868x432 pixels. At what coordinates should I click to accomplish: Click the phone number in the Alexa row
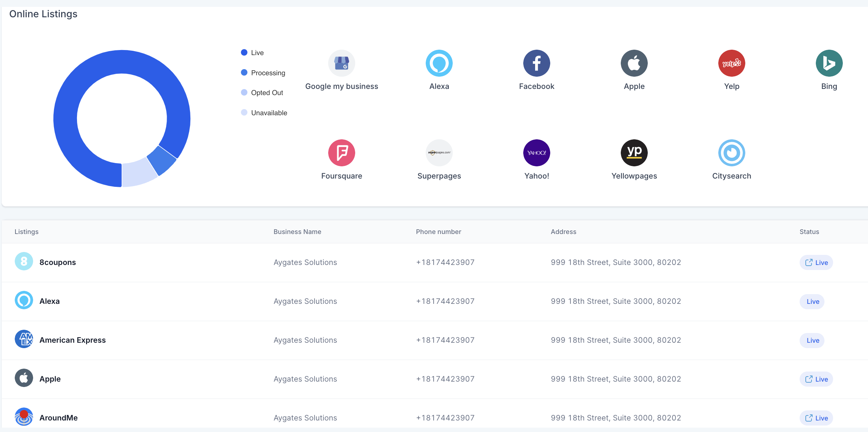(445, 301)
